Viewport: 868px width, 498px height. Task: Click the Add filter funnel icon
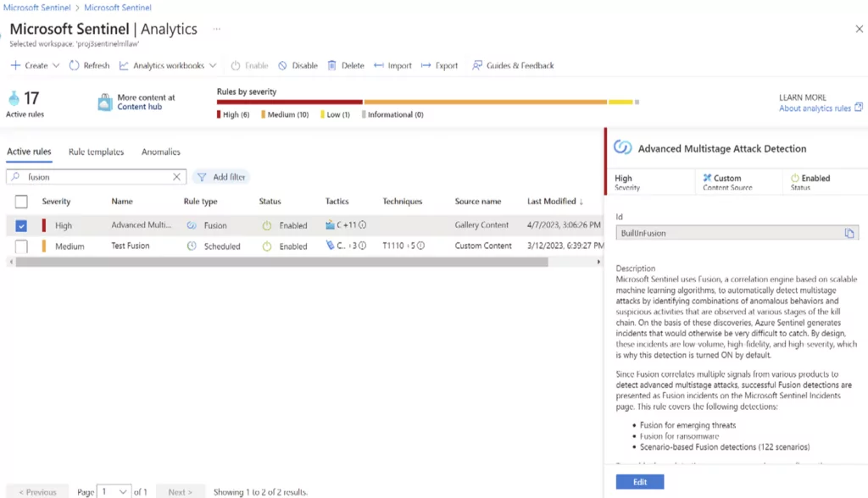click(202, 177)
